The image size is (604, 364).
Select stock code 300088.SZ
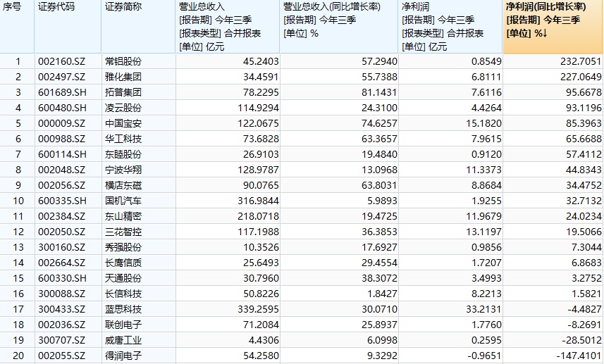point(61,294)
